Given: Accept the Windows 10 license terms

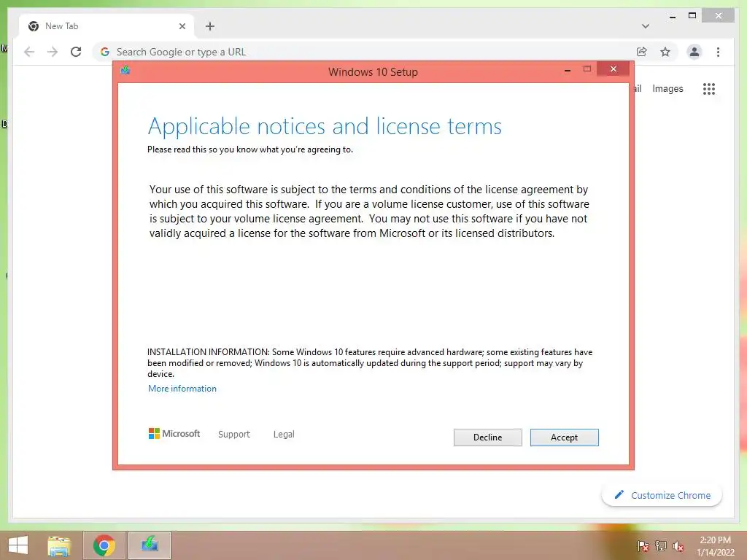Looking at the screenshot, I should (x=564, y=437).
